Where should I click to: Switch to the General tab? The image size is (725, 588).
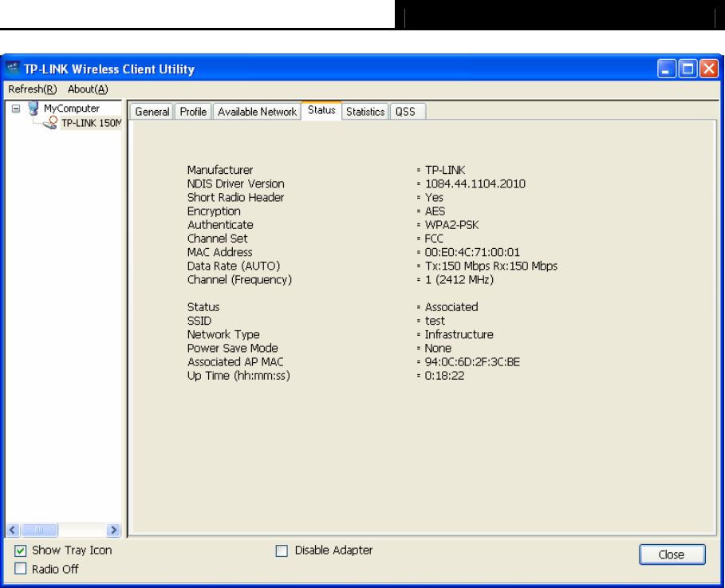click(152, 112)
